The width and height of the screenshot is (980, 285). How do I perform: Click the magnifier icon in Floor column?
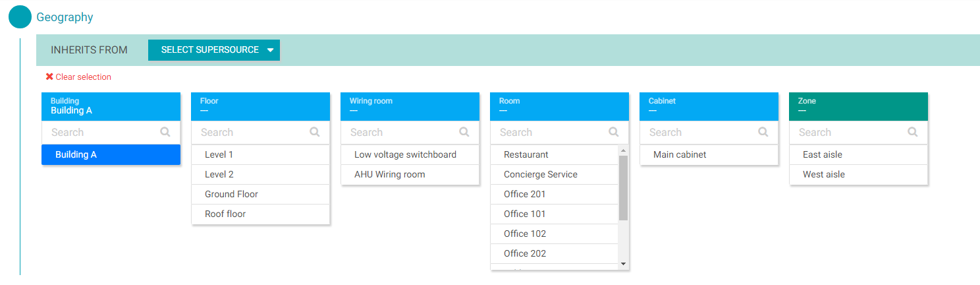point(315,132)
